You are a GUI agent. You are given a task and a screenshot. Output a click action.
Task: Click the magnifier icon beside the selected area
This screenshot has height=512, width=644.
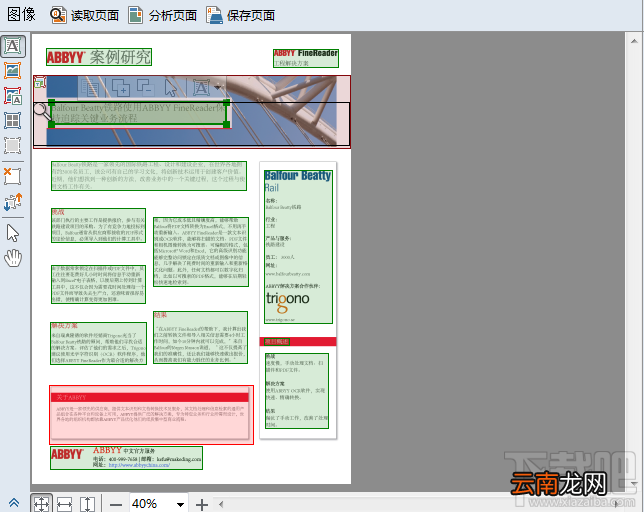point(42,111)
